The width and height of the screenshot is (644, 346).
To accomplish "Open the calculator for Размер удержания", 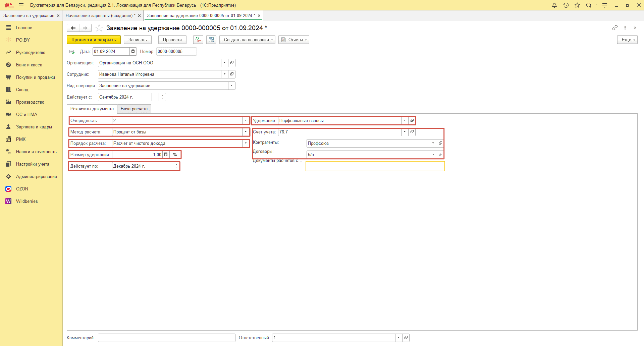I will pos(166,155).
